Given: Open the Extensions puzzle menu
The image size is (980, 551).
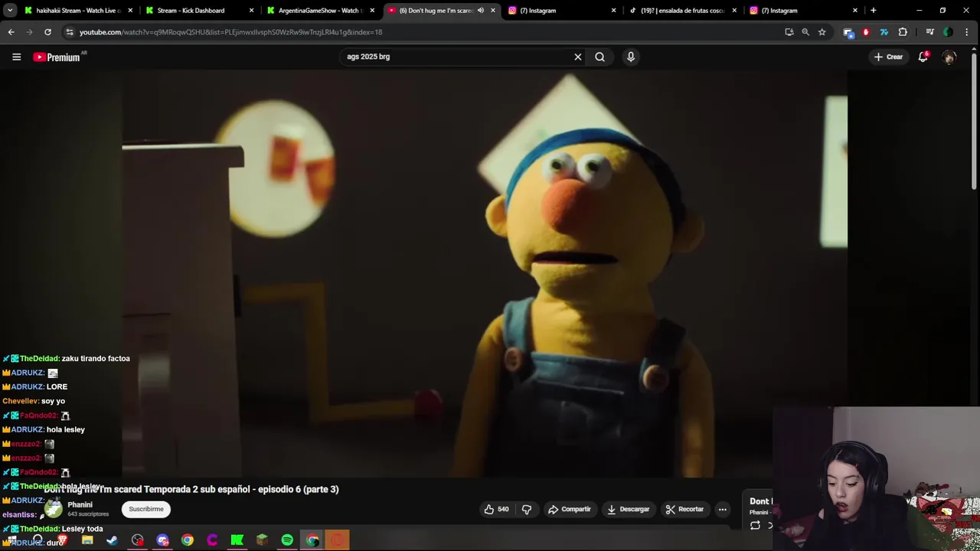Looking at the screenshot, I should 903,32.
